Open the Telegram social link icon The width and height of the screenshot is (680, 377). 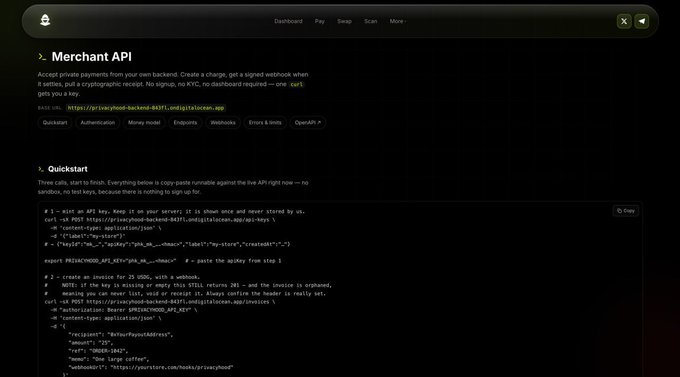click(x=642, y=21)
